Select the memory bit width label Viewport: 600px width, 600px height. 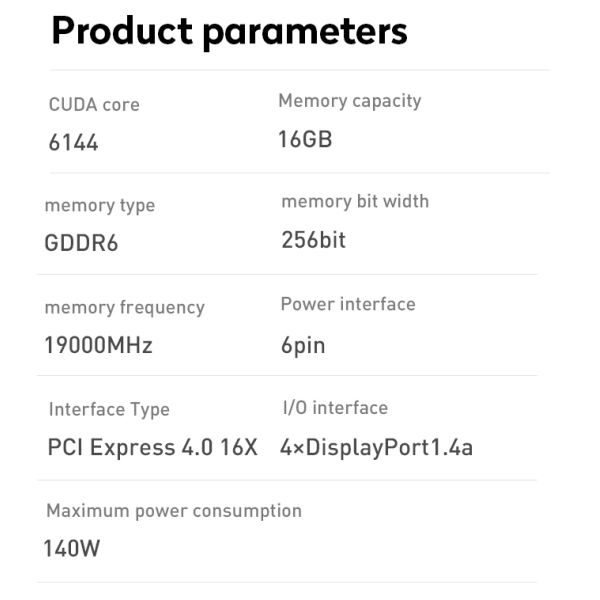pos(355,202)
